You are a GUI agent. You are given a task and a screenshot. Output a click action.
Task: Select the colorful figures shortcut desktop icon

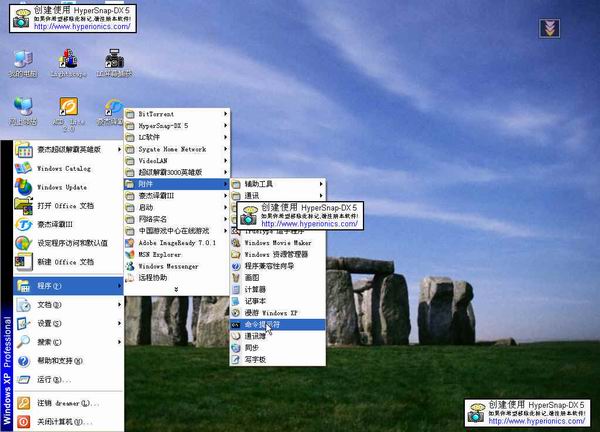click(68, 64)
